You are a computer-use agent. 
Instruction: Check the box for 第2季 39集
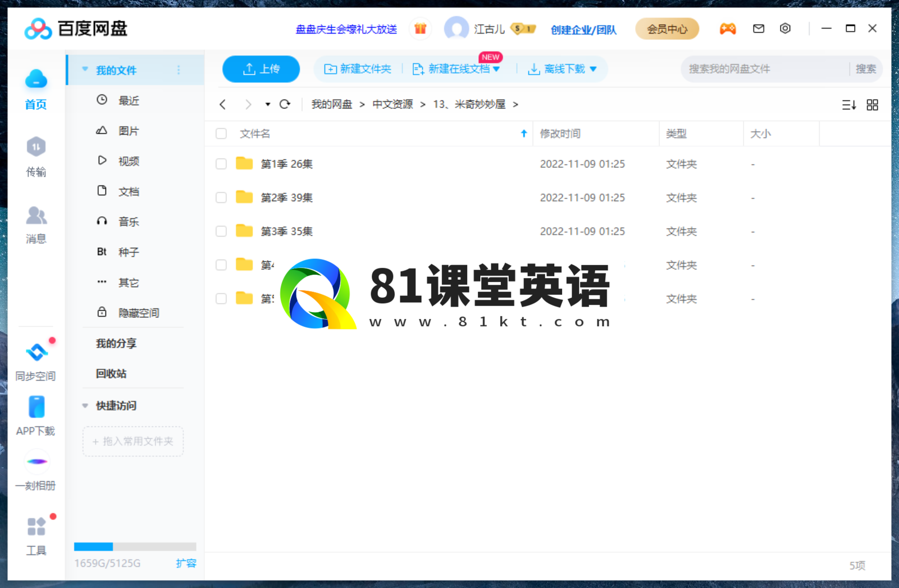pos(221,198)
